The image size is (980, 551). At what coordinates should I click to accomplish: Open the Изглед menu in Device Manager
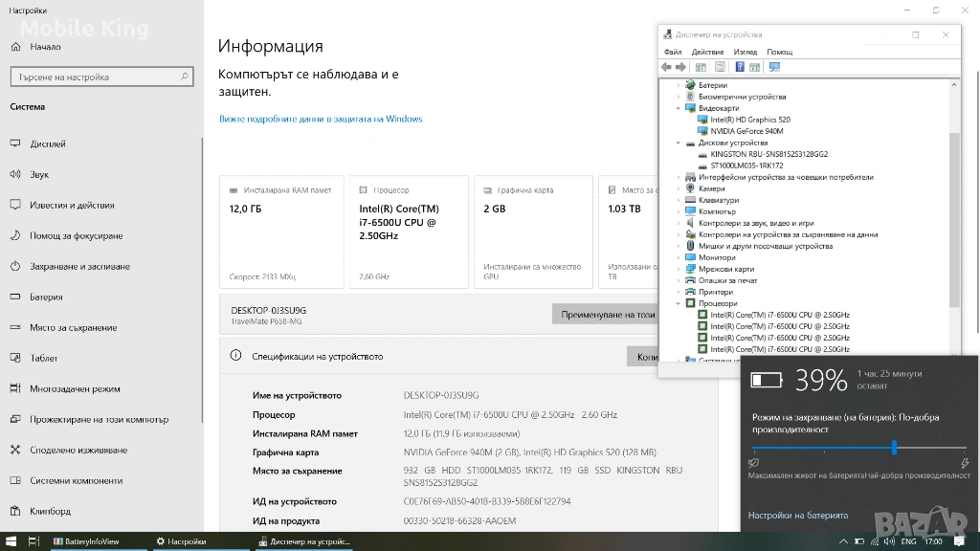click(x=745, y=52)
